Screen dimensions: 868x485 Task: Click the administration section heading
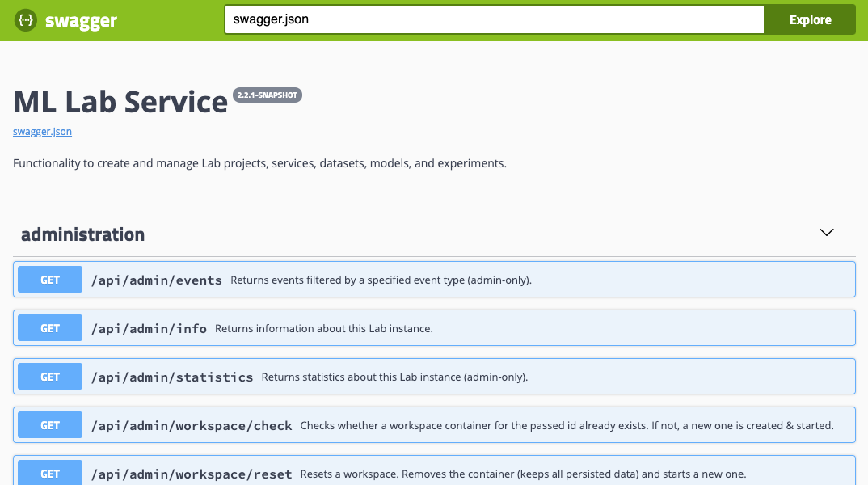[x=82, y=234]
